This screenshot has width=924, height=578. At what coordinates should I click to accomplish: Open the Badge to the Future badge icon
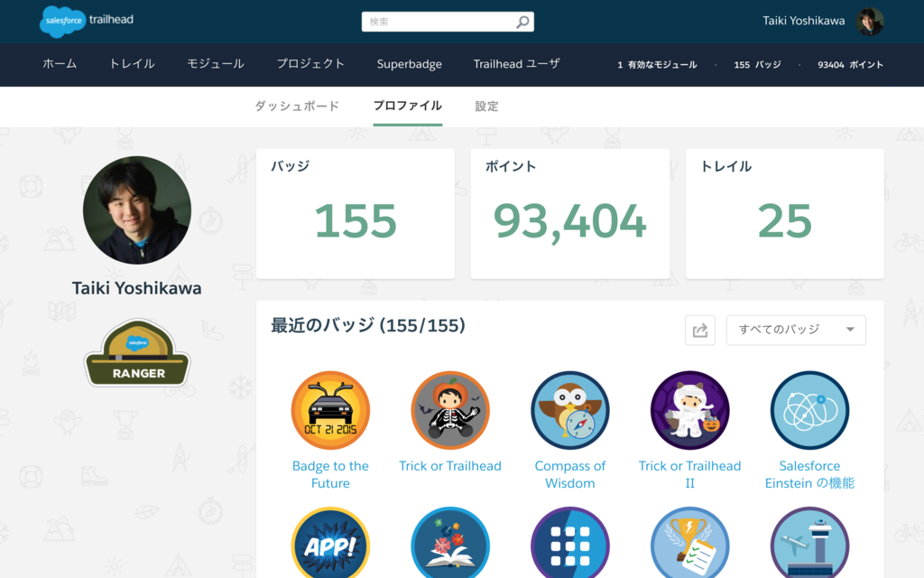pos(330,410)
